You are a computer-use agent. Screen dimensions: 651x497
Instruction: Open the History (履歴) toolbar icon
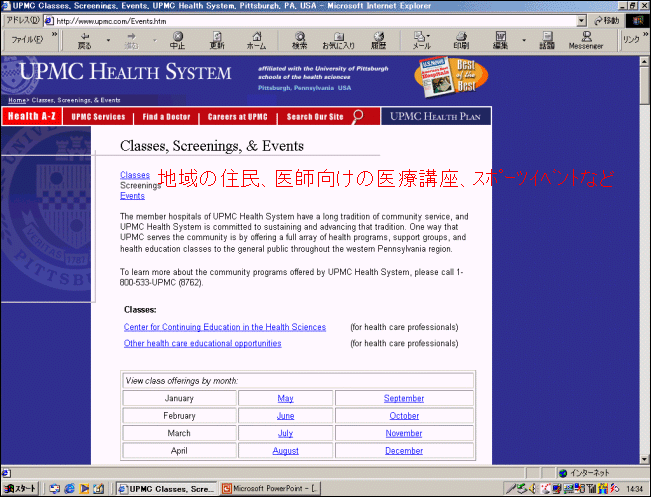379,40
